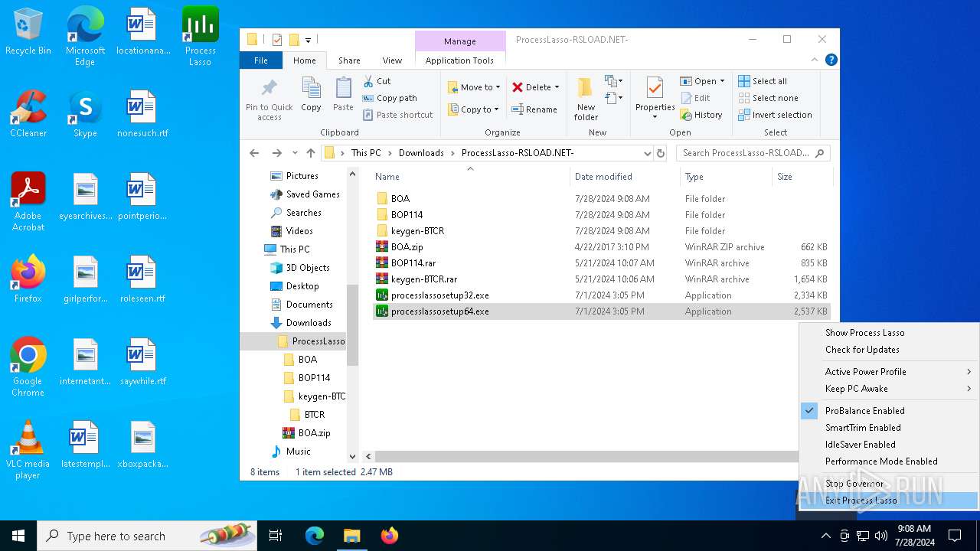Click the Paste ribbon icon
980x551 pixels.
(x=343, y=88)
